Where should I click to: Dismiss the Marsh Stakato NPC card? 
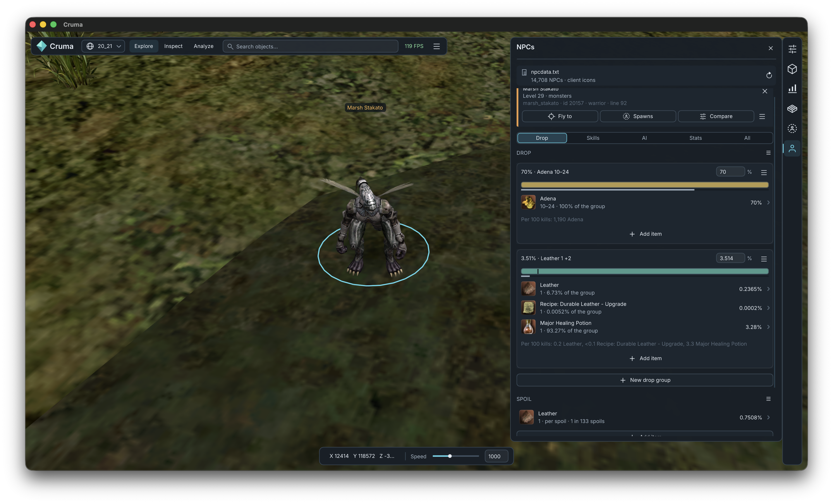pyautogui.click(x=765, y=91)
